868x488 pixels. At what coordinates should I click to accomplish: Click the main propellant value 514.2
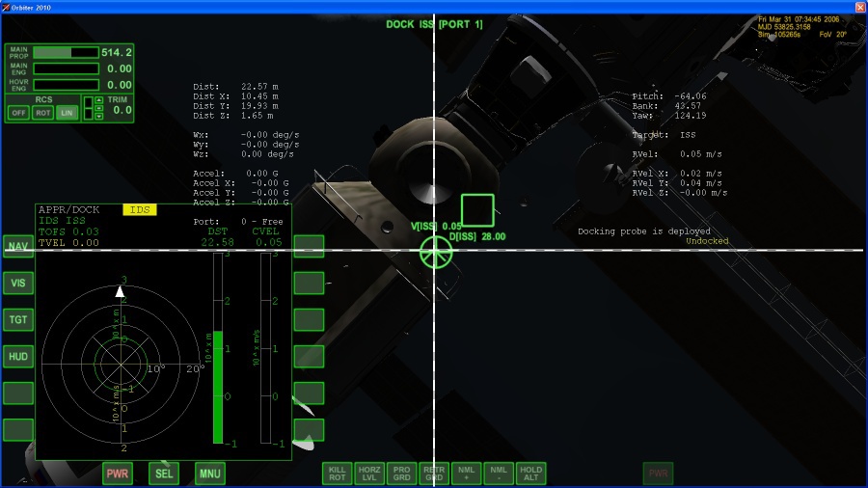point(117,53)
